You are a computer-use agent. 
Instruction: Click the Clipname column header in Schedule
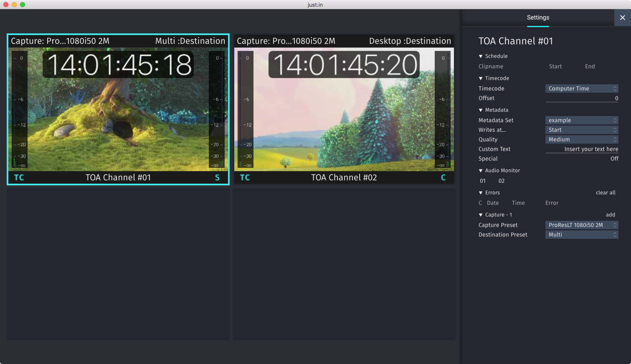pyautogui.click(x=491, y=66)
